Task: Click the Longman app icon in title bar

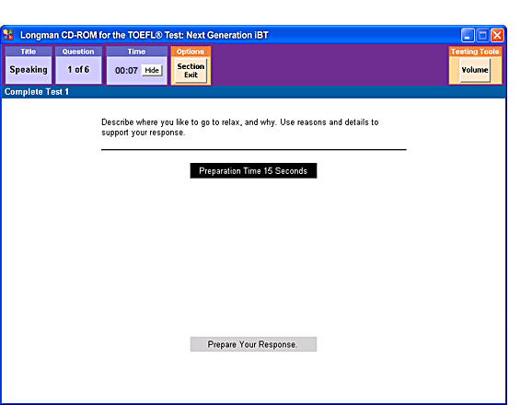Action: click(8, 35)
